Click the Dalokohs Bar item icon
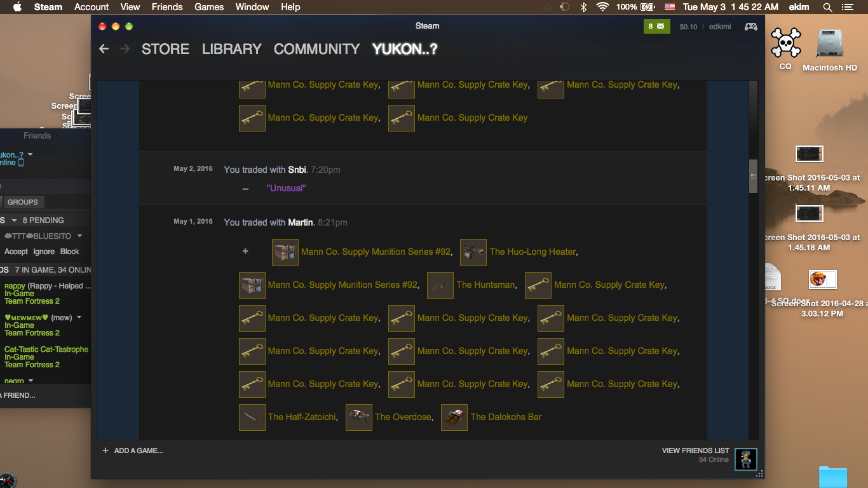Screen dimensions: 868x488 coord(454,417)
